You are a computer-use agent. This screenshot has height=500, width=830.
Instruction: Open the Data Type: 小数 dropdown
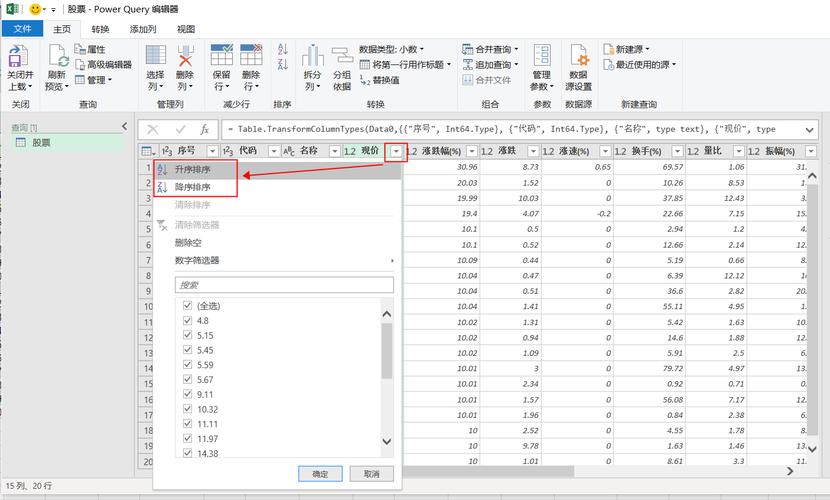coord(392,49)
